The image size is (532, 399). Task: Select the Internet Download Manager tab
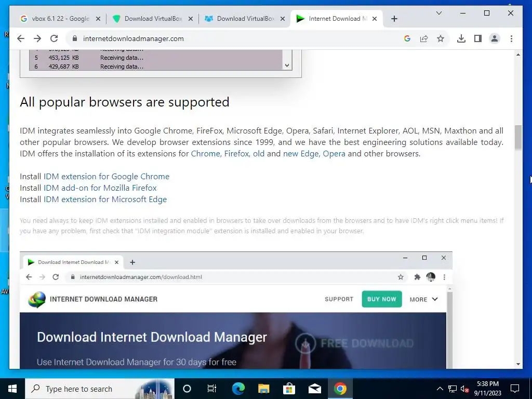pyautogui.click(x=337, y=19)
